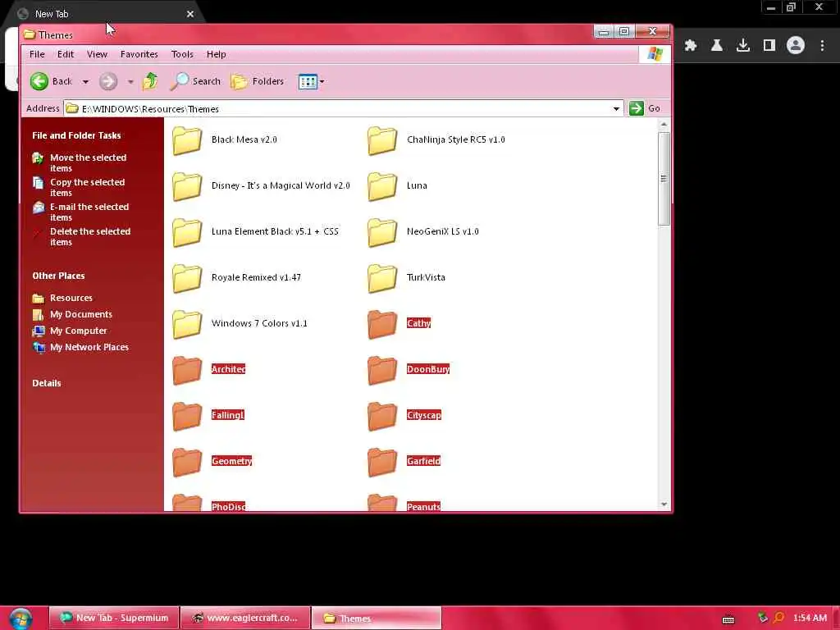Open Back history dropdown arrow
840x630 pixels.
coord(85,82)
